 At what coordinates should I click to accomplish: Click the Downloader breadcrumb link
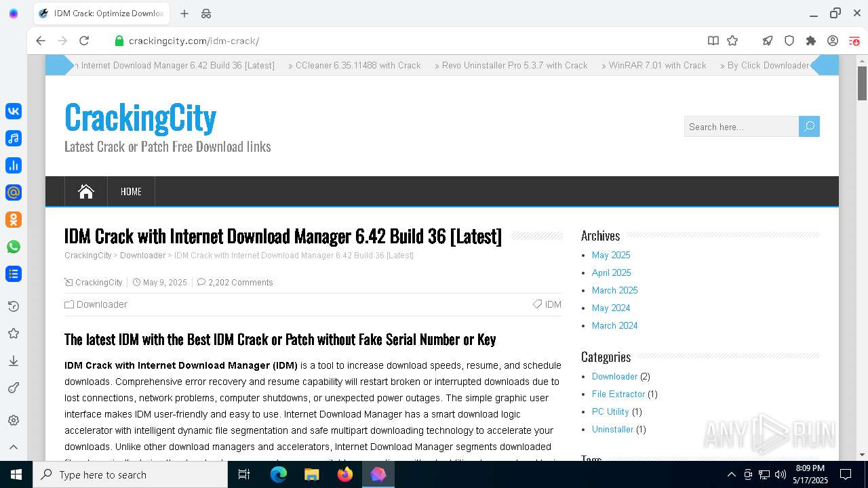coord(142,256)
